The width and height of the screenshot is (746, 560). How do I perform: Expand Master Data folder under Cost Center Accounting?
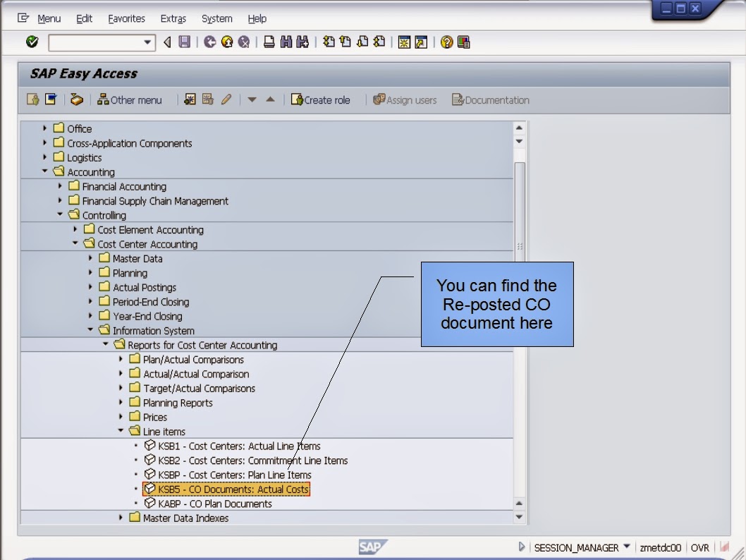coord(90,258)
